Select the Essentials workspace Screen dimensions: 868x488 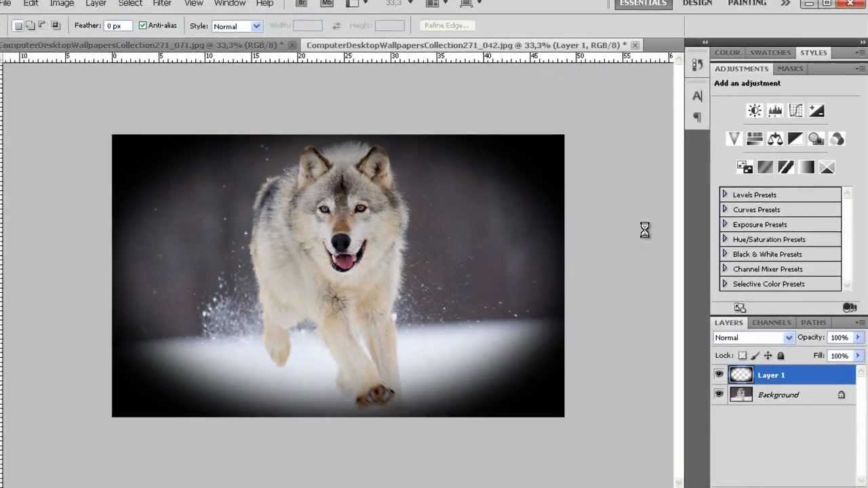pos(643,3)
